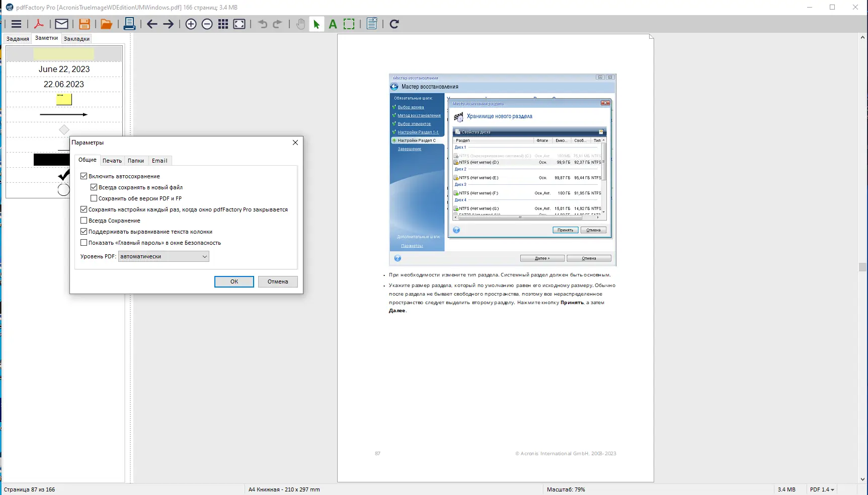Switch to the 'Email' settings tab
This screenshot has width=868, height=495.
click(160, 161)
